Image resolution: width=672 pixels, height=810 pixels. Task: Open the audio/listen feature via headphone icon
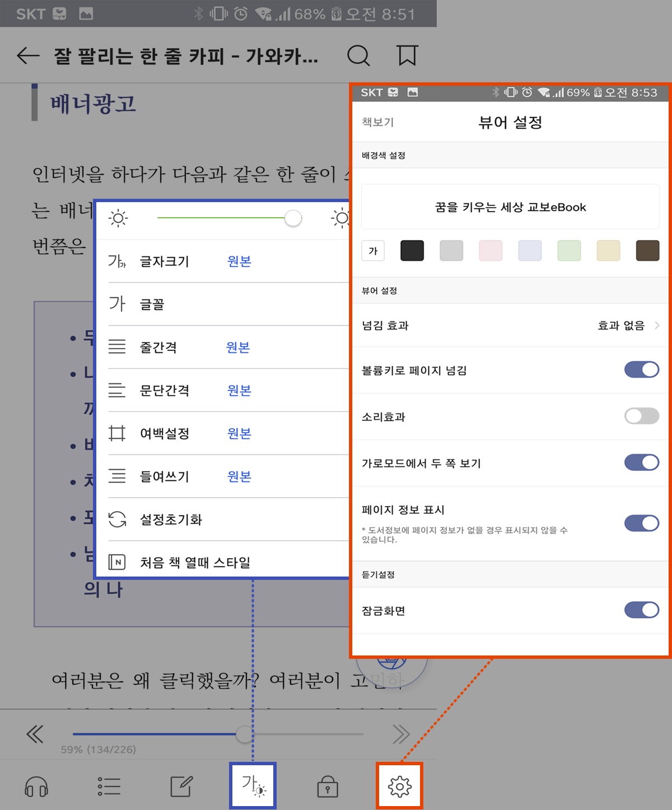(35, 786)
